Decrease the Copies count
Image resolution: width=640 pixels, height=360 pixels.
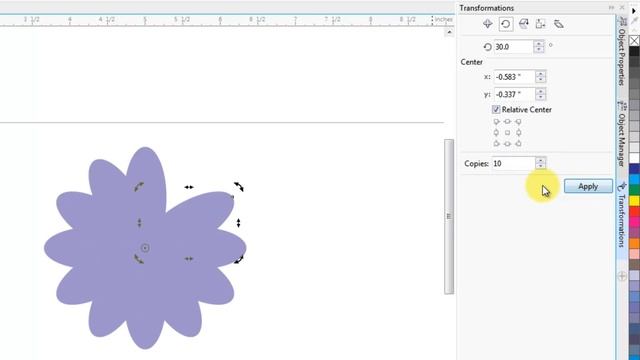[x=540, y=167]
